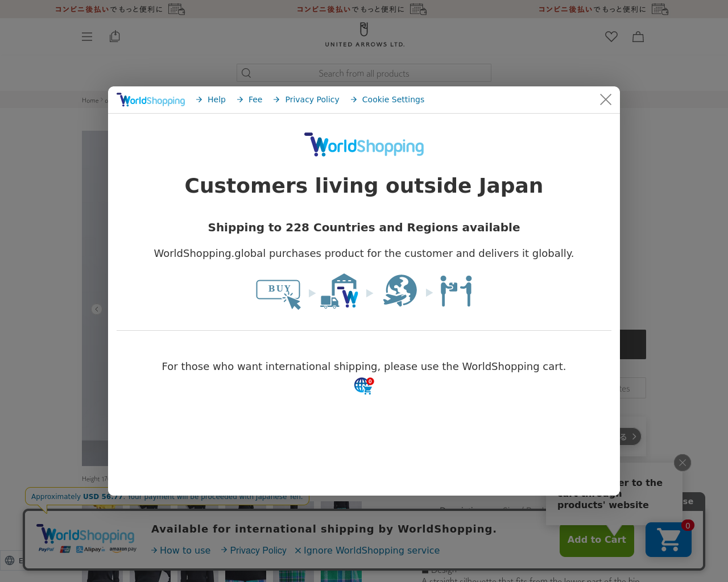The width and height of the screenshot is (728, 582).
Task: Open Privacy Policy in modal header
Action: point(307,99)
